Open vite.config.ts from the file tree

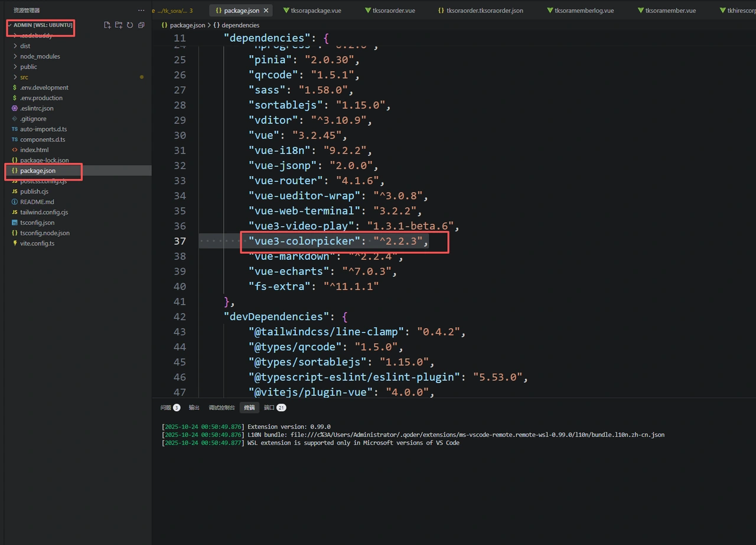(37, 243)
